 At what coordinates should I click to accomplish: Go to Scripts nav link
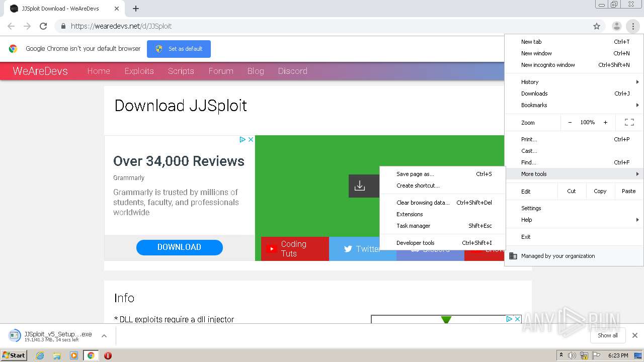181,71
